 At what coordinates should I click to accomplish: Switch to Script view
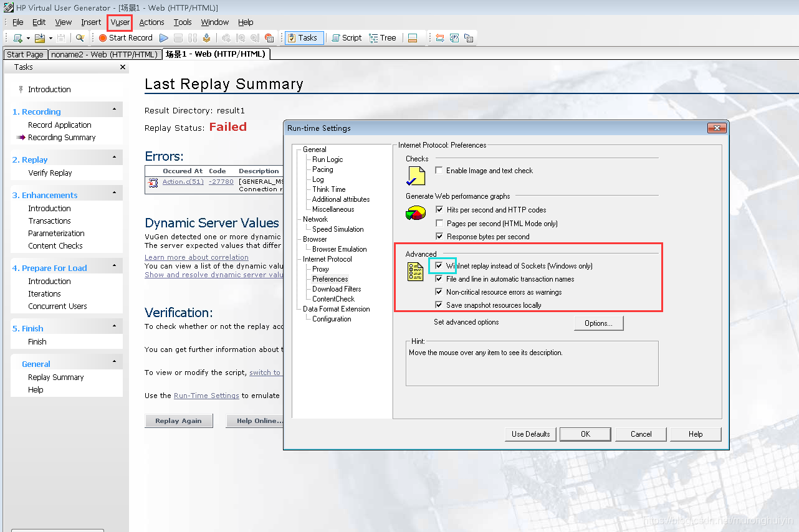coord(347,38)
